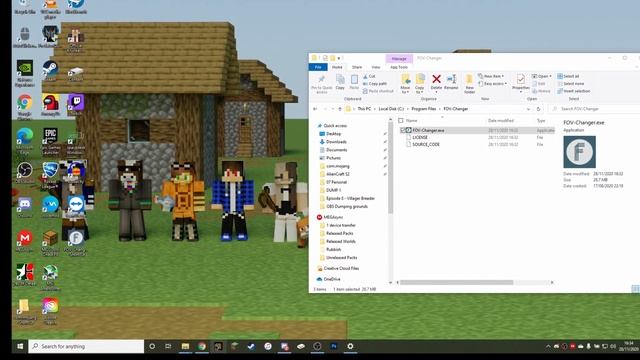Click History in the Open group
This screenshot has height=360, width=640.
[541, 91]
